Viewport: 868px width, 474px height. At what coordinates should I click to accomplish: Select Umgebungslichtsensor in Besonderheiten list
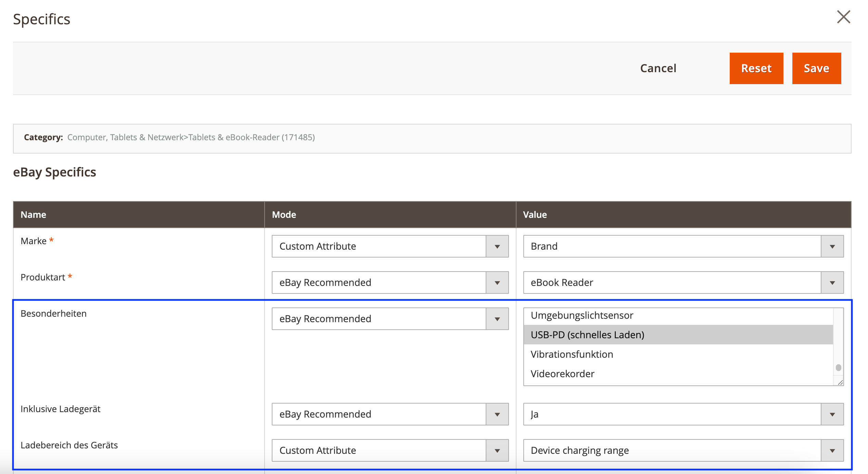coord(582,315)
